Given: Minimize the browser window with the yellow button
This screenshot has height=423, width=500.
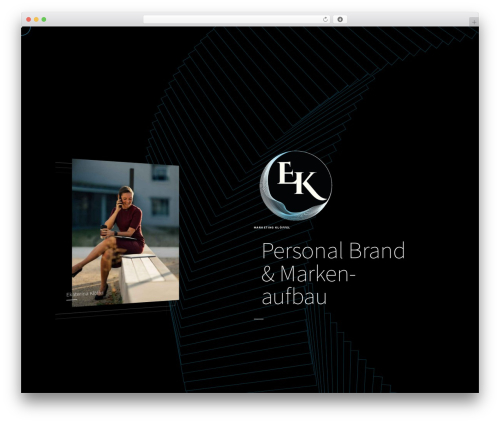Looking at the screenshot, I should tap(36, 19).
